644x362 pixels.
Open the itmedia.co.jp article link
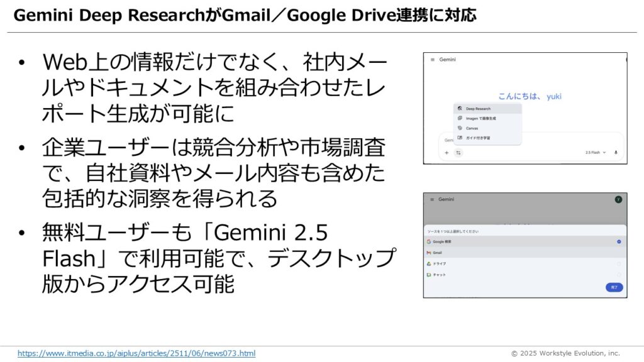pyautogui.click(x=136, y=354)
